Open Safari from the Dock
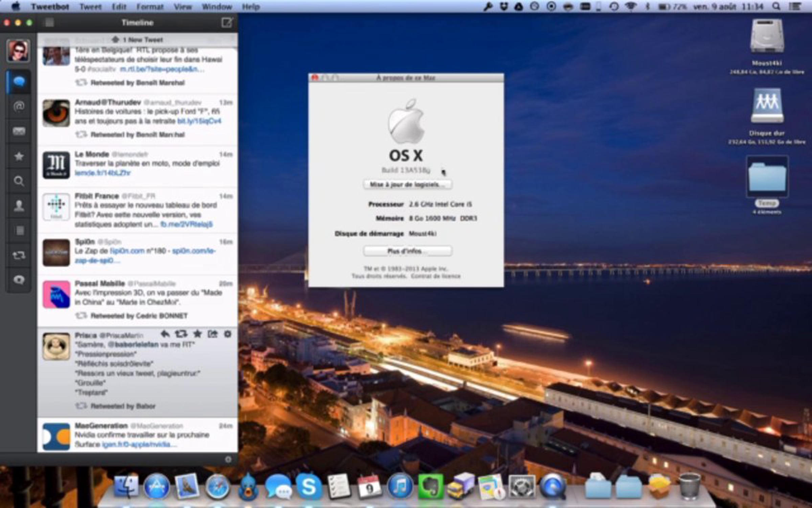Viewport: 812px width, 508px height. [218, 487]
